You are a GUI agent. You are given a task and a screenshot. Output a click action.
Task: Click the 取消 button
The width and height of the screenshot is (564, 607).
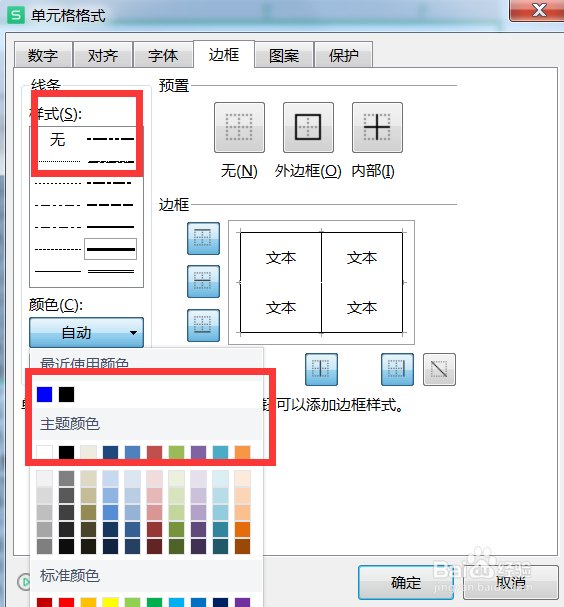pos(511,583)
